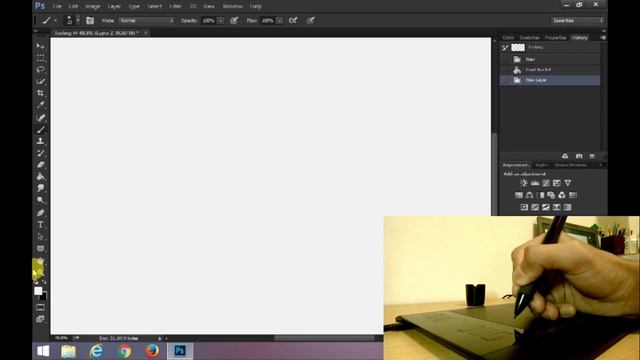This screenshot has width=640, height=360.
Task: Switch to the Swatches tab
Action: pyautogui.click(x=529, y=38)
